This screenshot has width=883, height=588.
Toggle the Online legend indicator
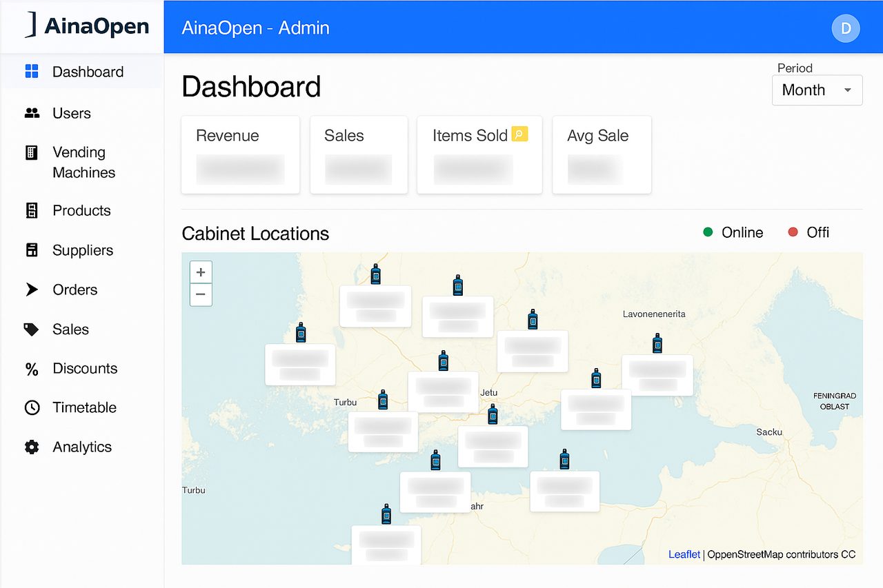[x=707, y=232]
